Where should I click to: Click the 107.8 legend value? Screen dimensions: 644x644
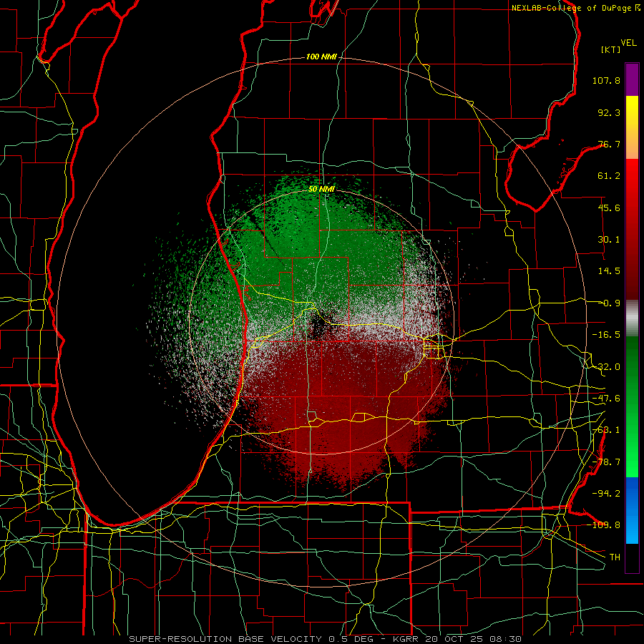[x=606, y=80]
